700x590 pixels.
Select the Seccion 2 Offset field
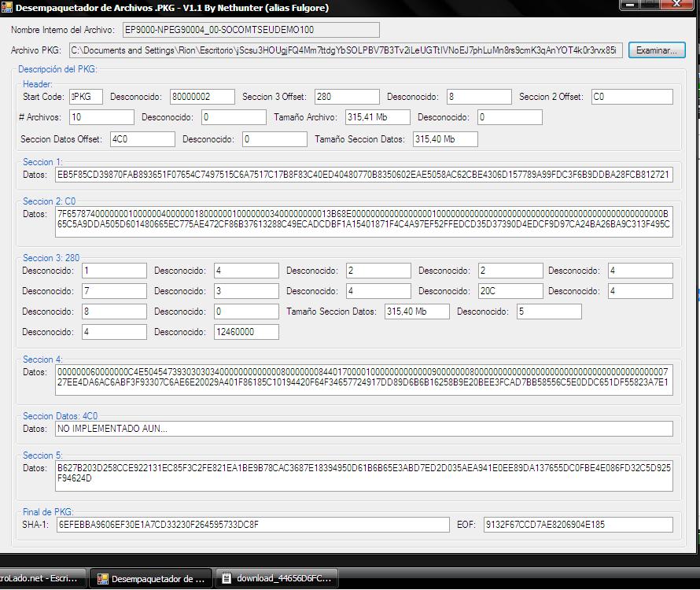point(632,97)
